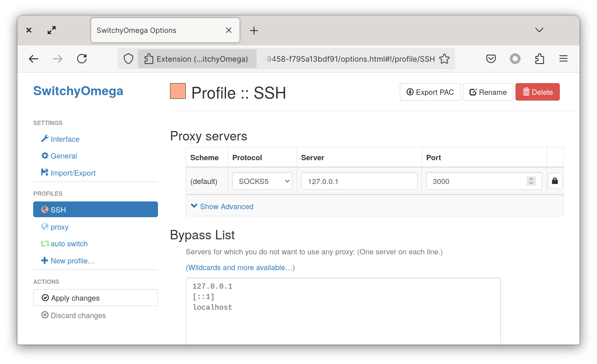Create a New profile…

[x=73, y=261]
